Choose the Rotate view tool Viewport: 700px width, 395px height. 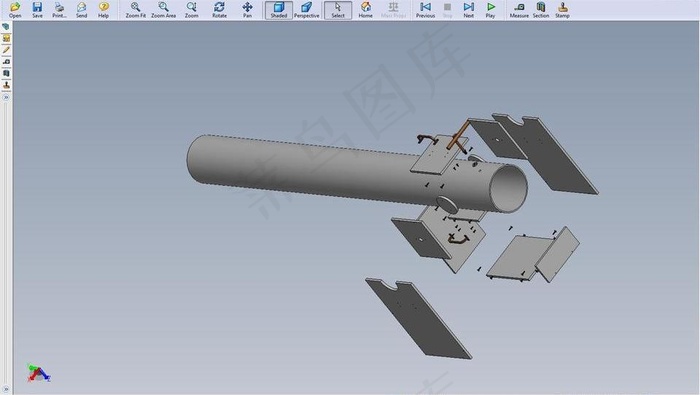[219, 9]
